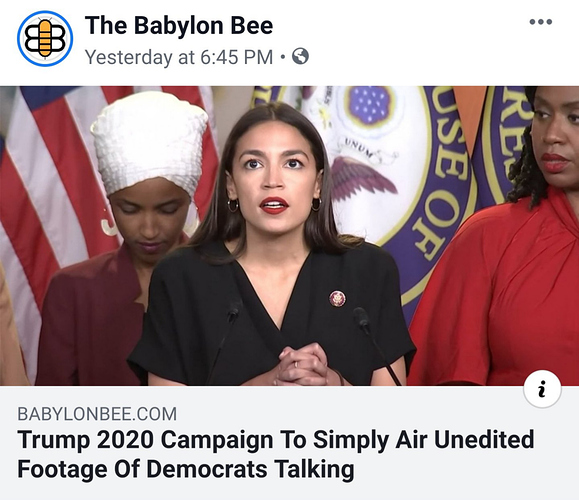
Task: Click the 'Yesterday at 6:45 PM' timestamp
Action: pos(179,57)
